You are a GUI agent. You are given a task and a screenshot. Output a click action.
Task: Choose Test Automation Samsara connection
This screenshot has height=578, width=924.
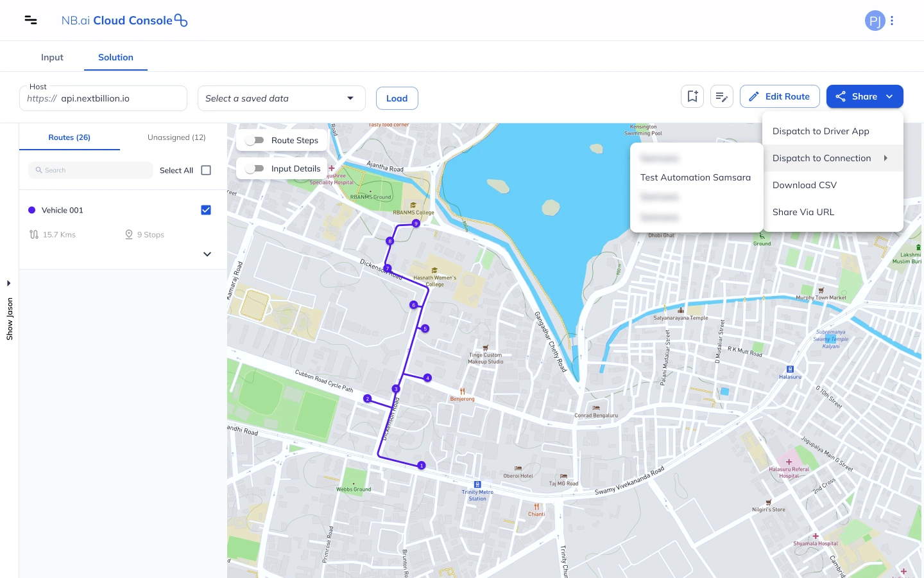(x=696, y=177)
